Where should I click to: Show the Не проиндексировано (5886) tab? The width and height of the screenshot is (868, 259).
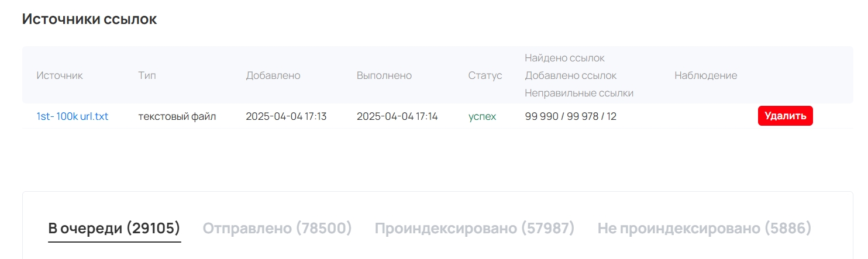point(704,228)
